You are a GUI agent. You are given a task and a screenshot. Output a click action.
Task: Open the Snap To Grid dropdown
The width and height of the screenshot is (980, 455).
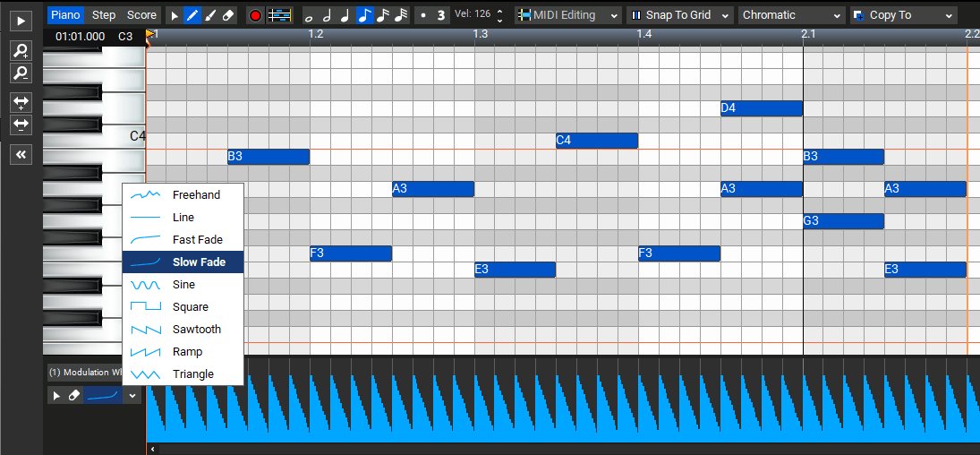[x=680, y=15]
